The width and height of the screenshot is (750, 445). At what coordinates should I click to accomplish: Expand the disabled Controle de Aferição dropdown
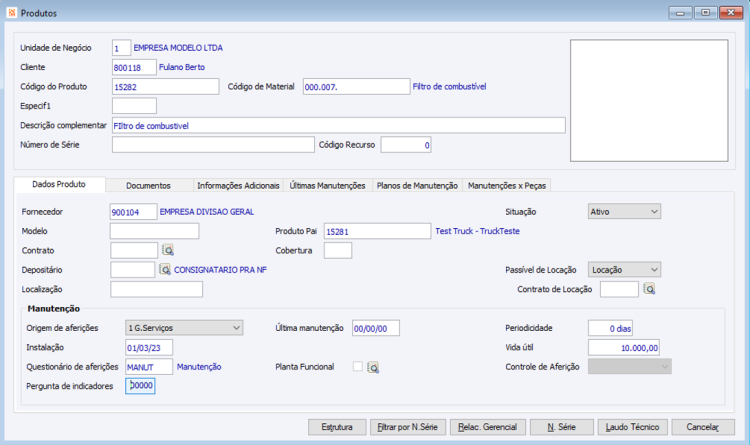629,367
